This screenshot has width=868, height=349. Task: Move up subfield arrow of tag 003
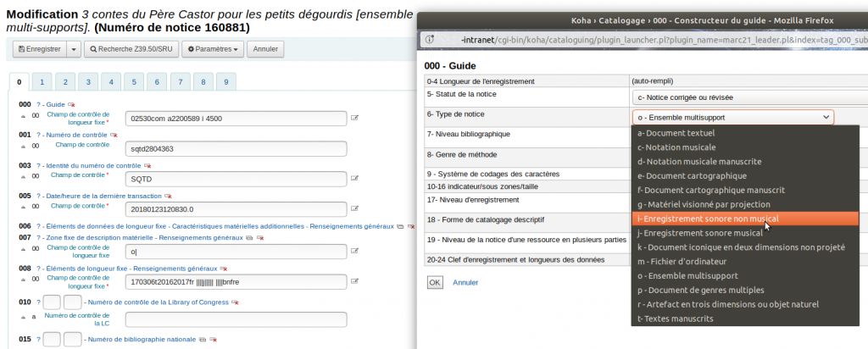pyautogui.click(x=23, y=177)
